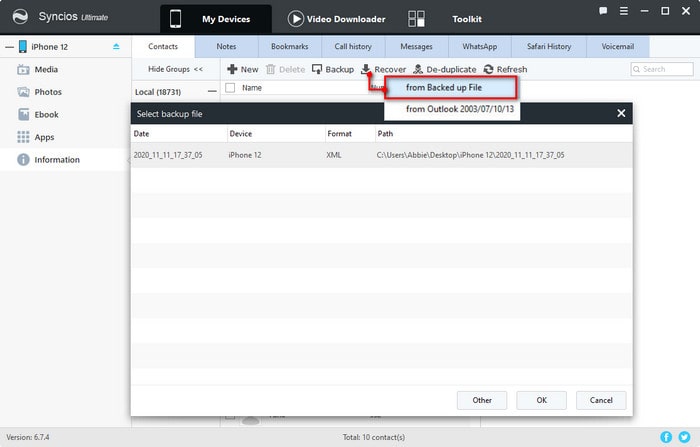Screen dimensions: 700x447
Task: Open the My Devices phone icon tab
Action: click(175, 19)
